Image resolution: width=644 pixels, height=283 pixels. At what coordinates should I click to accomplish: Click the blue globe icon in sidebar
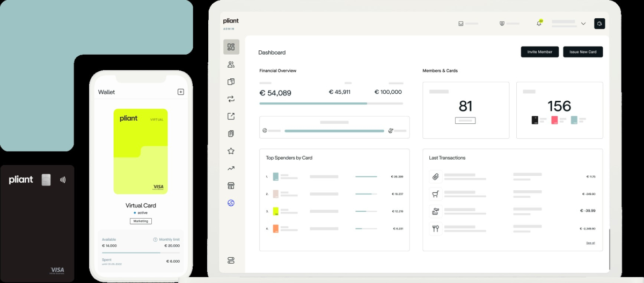pos(231,203)
